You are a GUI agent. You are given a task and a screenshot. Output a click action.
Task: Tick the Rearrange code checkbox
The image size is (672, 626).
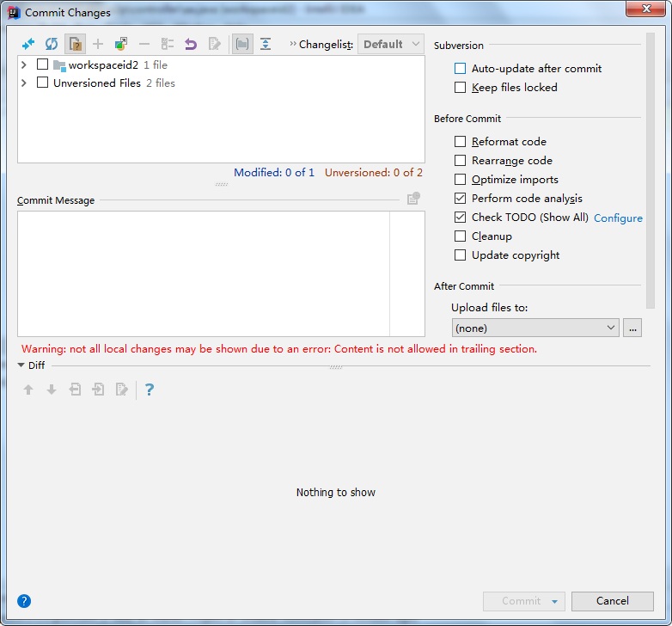click(460, 160)
